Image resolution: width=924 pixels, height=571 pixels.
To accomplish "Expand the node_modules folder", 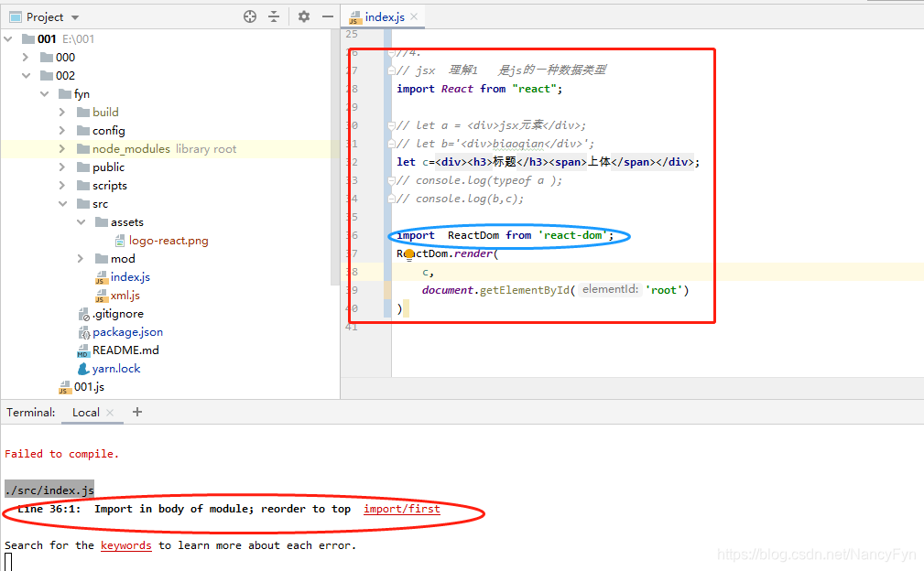I will click(x=62, y=148).
